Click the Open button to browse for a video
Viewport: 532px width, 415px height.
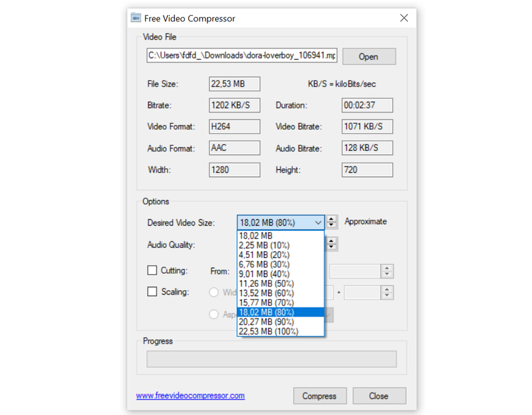point(369,57)
